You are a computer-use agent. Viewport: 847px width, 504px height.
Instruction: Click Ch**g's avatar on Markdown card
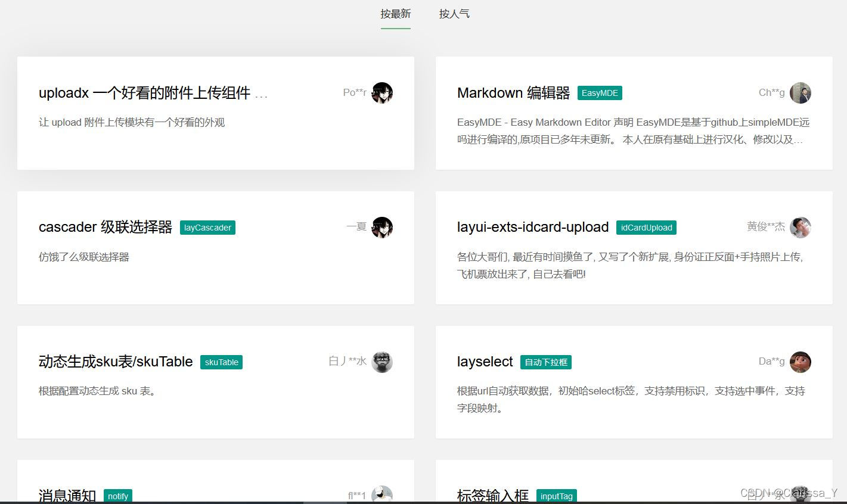tap(800, 93)
